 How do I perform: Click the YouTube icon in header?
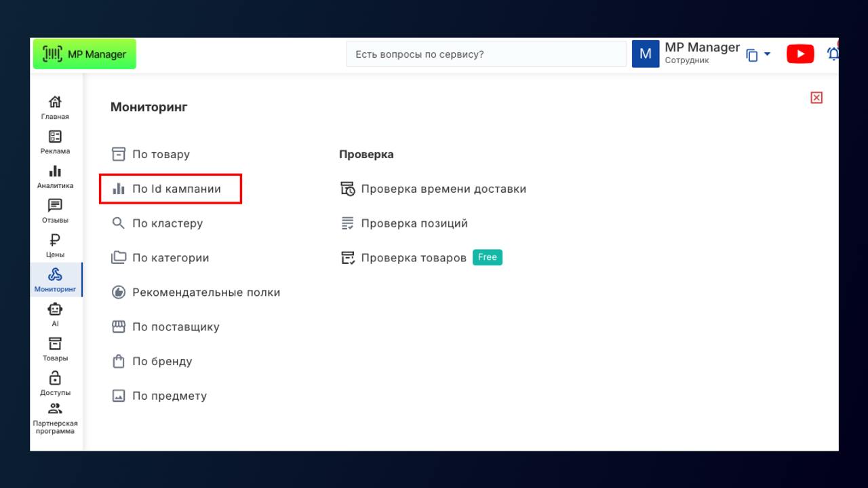(x=800, y=54)
